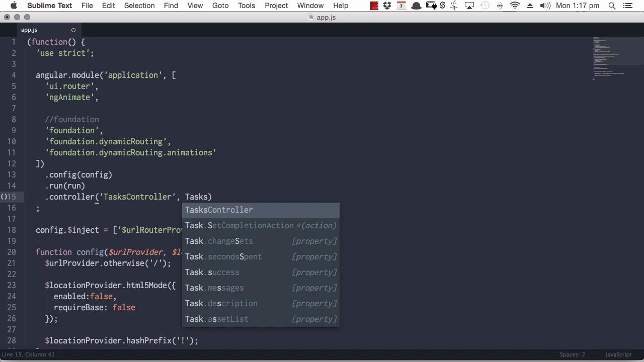644x362 pixels.
Task: Open the Wi-Fi menu
Action: (515, 6)
